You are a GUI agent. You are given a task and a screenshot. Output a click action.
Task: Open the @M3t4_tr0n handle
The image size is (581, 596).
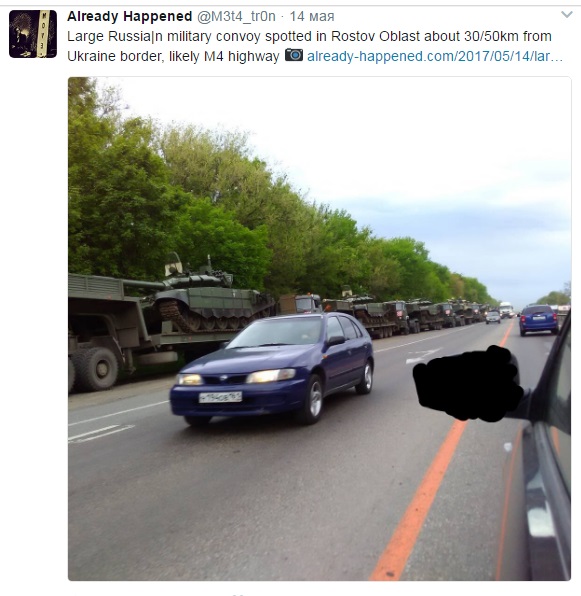[x=236, y=16]
